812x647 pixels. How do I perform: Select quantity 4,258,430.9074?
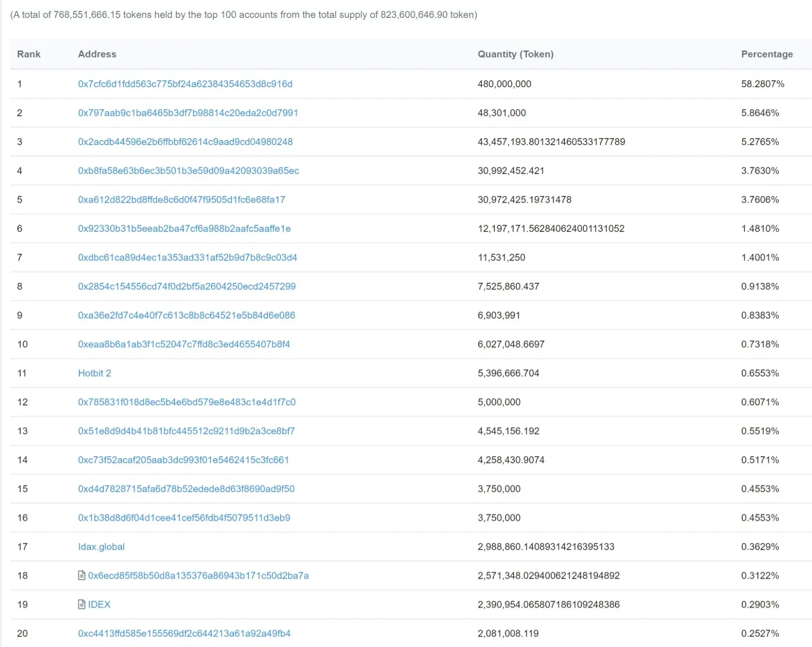pyautogui.click(x=511, y=460)
